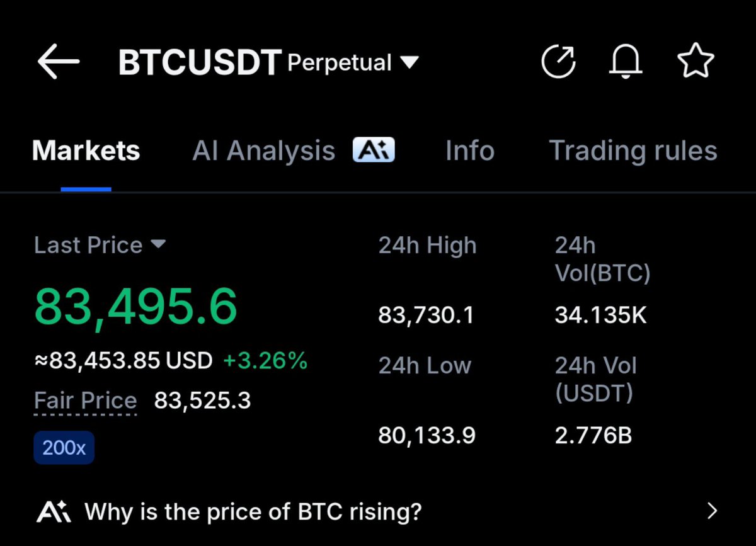Open the Trading rules tab

pos(633,151)
